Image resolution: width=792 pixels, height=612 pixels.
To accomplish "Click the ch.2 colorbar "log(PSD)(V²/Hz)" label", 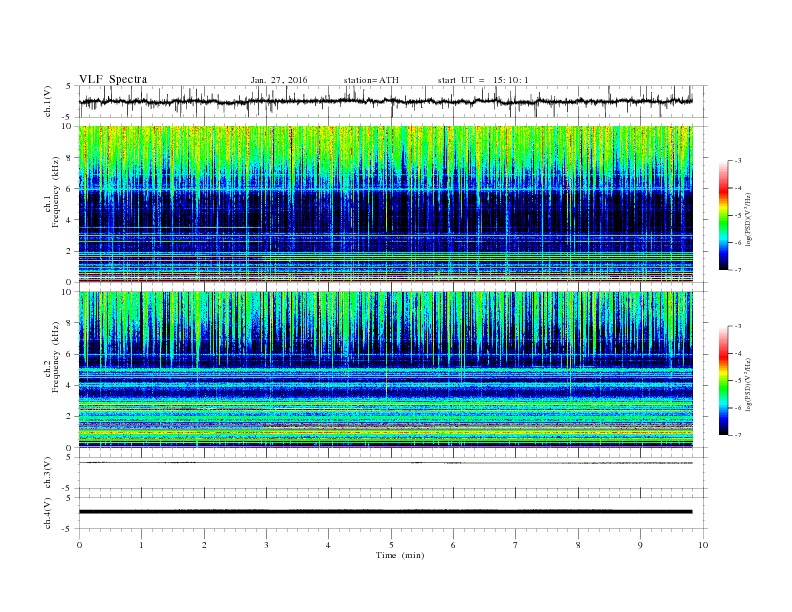I will coord(748,384).
